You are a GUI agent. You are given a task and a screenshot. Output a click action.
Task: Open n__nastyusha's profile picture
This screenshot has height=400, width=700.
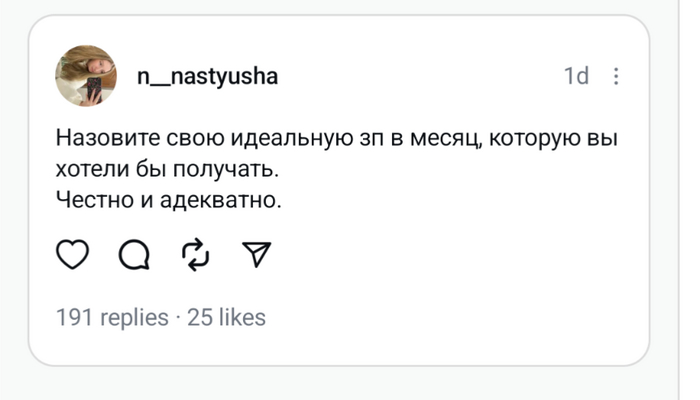pos(86,76)
